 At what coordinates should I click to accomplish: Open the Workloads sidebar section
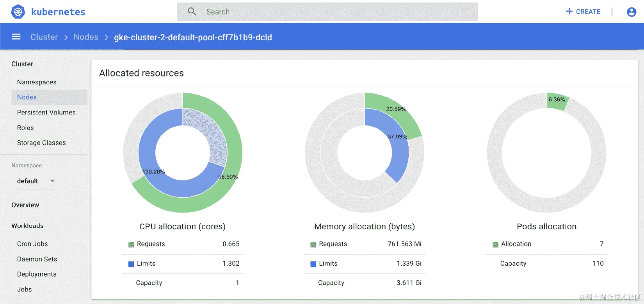coord(27,226)
